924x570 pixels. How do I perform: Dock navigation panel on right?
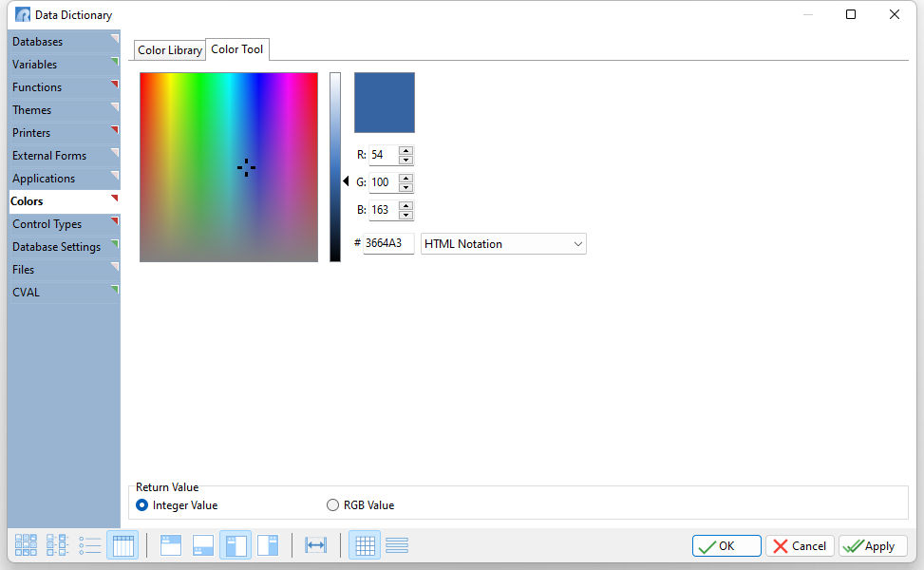pyautogui.click(x=268, y=544)
